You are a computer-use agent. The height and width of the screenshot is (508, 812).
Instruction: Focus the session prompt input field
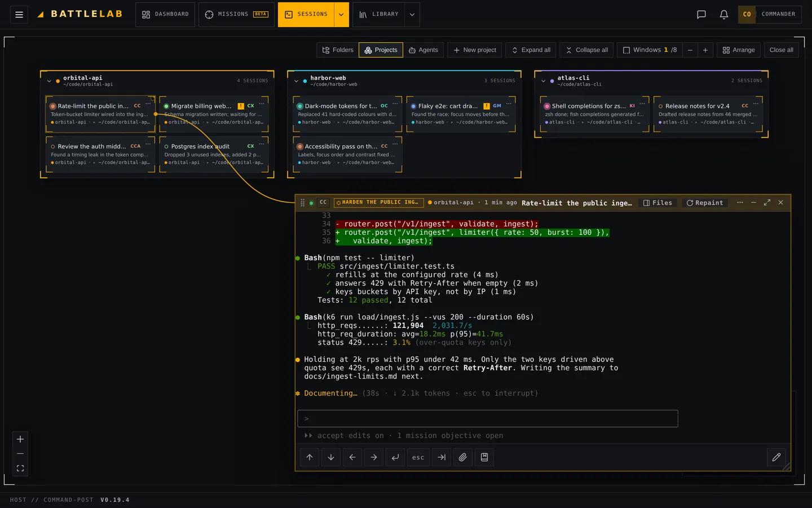pyautogui.click(x=488, y=419)
